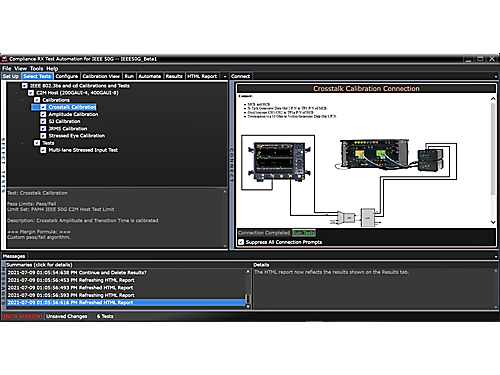Toggle the SJ Calibration checkbox

[x=43, y=121]
